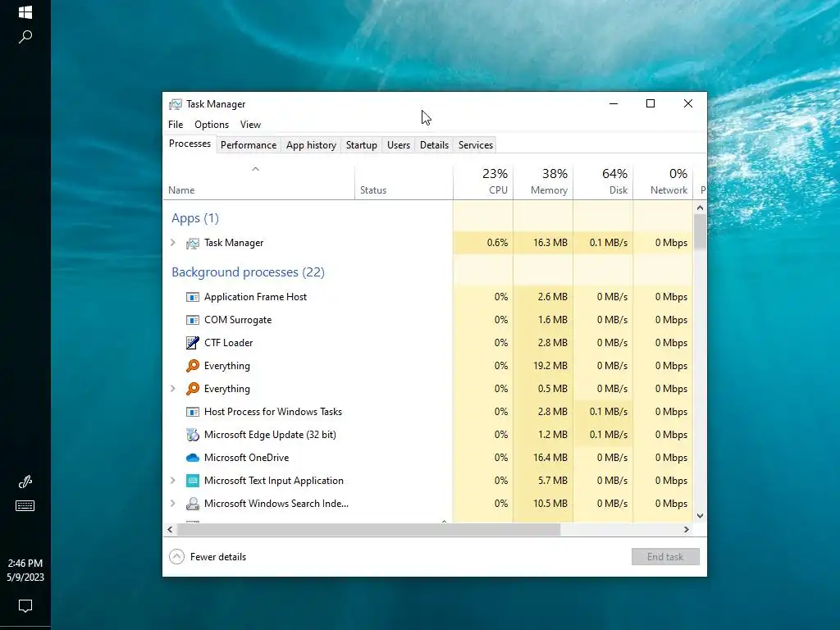The width and height of the screenshot is (840, 630).
Task: Click the Task Manager title bar icon
Action: (176, 104)
